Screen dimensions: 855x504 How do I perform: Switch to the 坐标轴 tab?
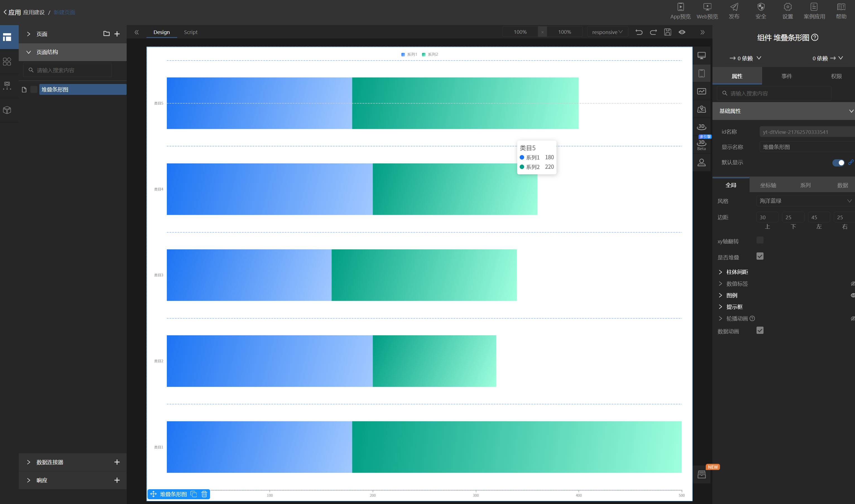pyautogui.click(x=768, y=185)
